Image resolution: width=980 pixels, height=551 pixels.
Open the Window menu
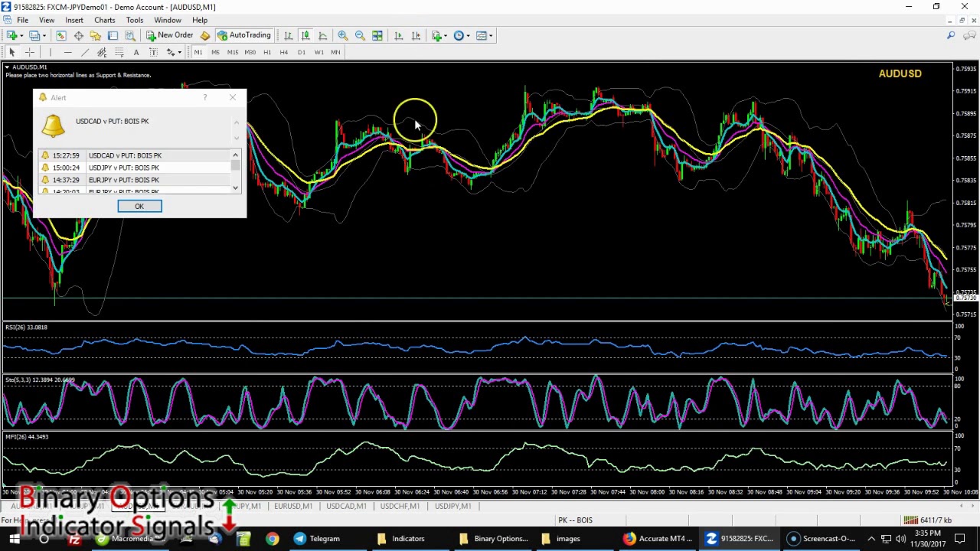[x=168, y=20]
